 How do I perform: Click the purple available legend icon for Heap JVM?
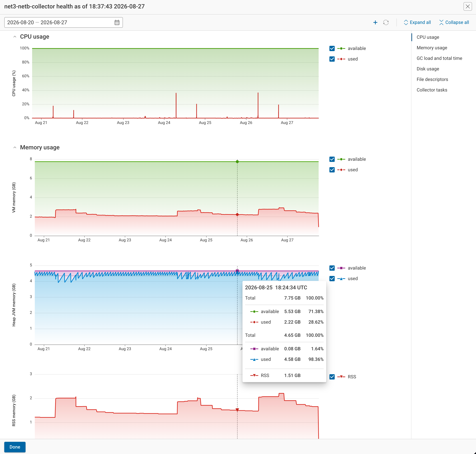[341, 268]
